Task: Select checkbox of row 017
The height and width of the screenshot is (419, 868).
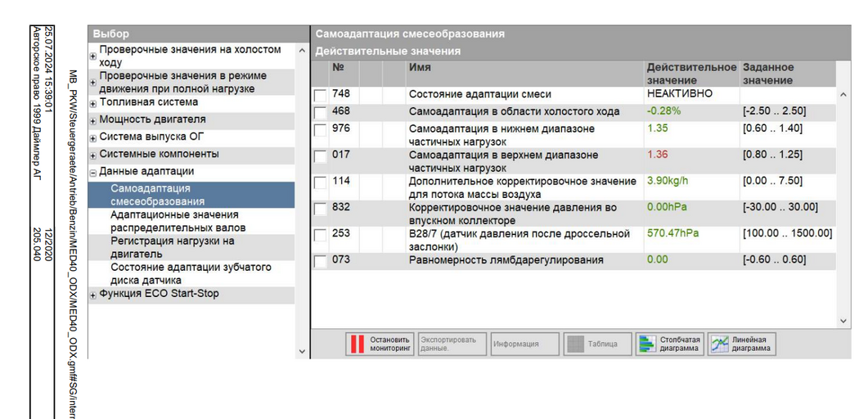Action: coord(320,156)
